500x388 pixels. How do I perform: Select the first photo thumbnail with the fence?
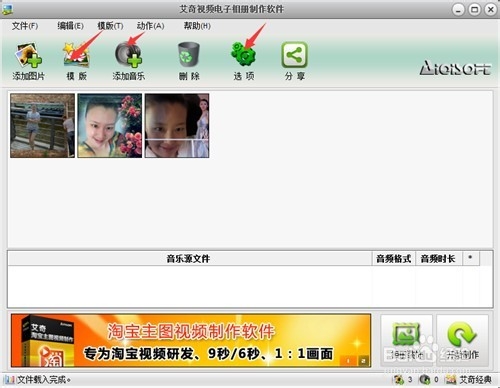[42, 126]
